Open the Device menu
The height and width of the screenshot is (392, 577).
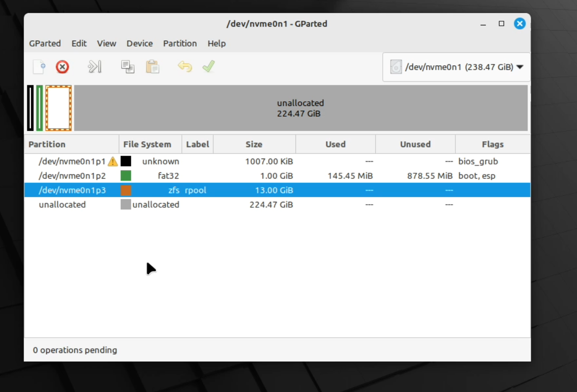pyautogui.click(x=139, y=44)
